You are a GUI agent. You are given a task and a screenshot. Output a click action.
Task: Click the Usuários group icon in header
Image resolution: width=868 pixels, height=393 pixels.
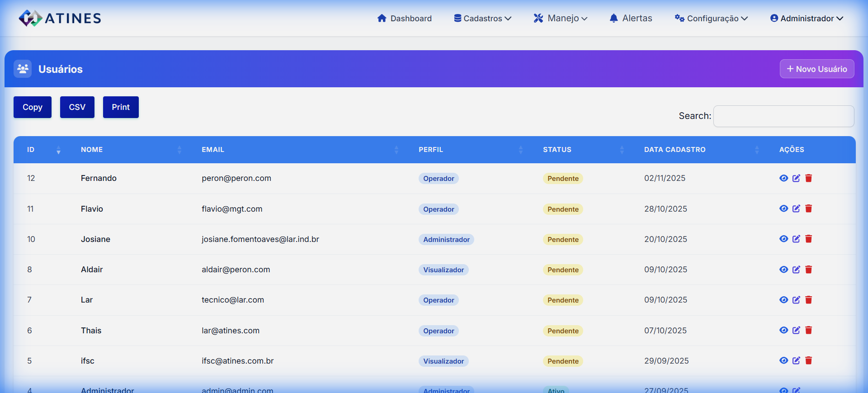pyautogui.click(x=23, y=69)
